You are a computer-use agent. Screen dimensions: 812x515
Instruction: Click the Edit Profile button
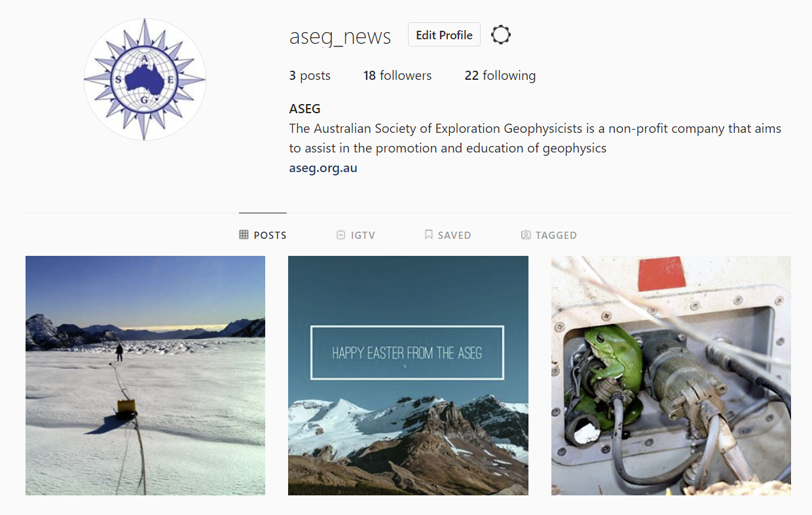pos(444,35)
